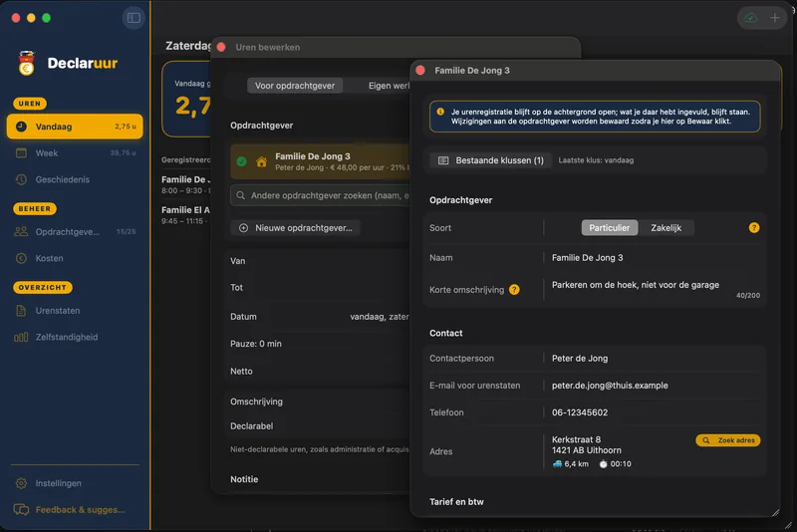Click the car distance 6,4 km icon

tap(558, 463)
